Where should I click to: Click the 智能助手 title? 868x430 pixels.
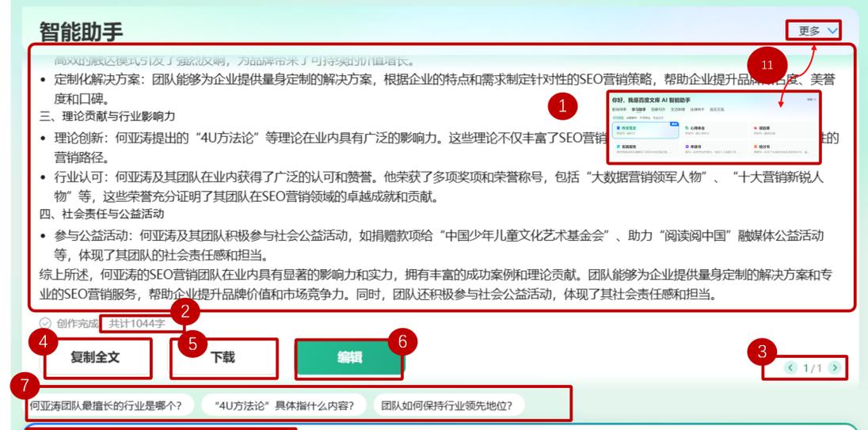(82, 31)
